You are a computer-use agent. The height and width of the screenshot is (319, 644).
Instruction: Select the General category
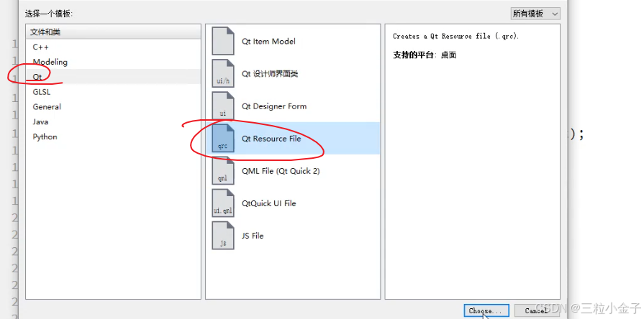point(113,106)
